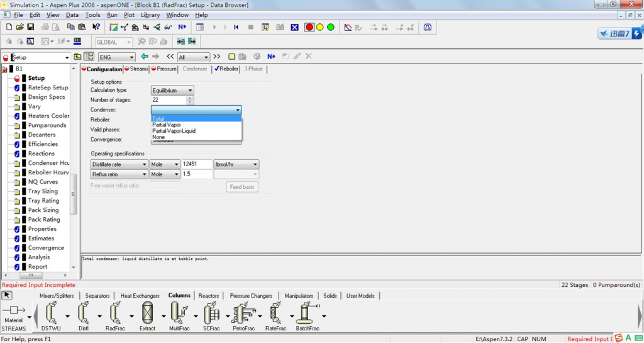
Task: Open the Reactors model library tab
Action: pyautogui.click(x=208, y=296)
